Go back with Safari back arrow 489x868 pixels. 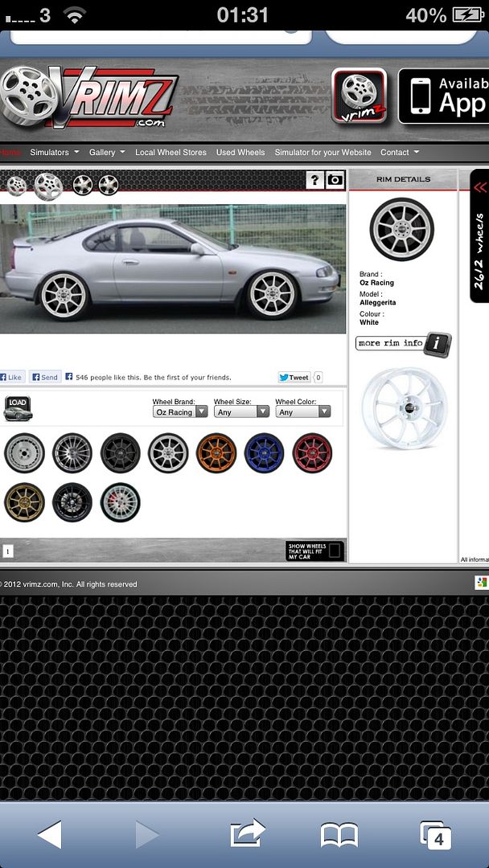(x=49, y=835)
